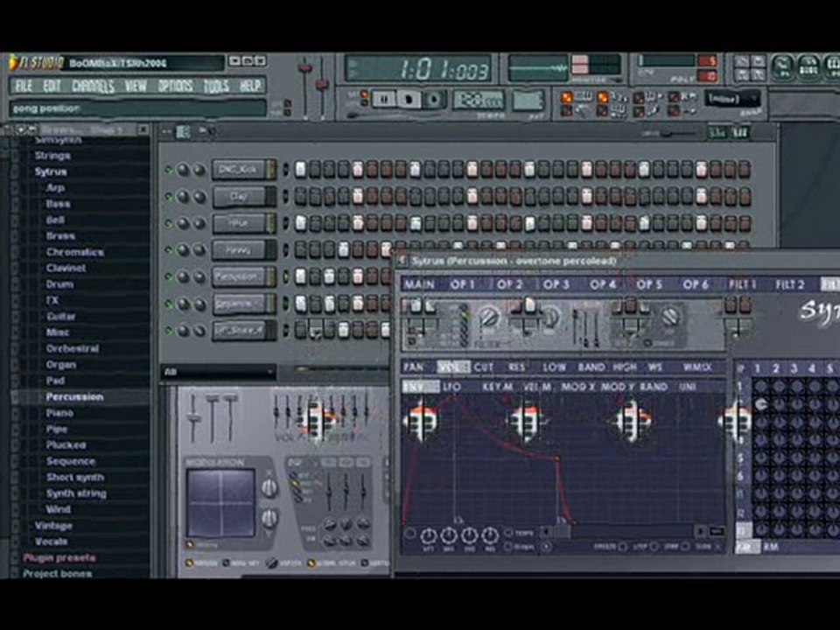
Task: Switch to the OP 3 tab in Sytrus
Action: [556, 284]
